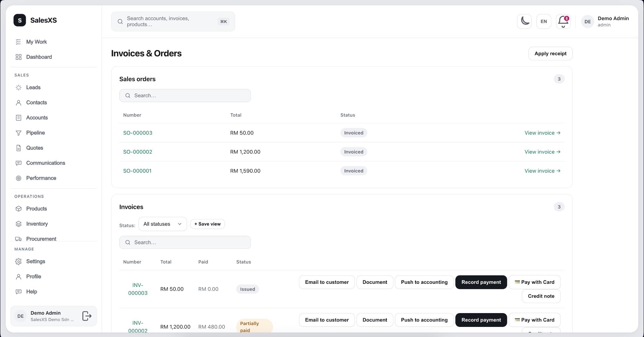Click the Dashboard grid icon
This screenshot has height=337, width=644.
point(19,57)
